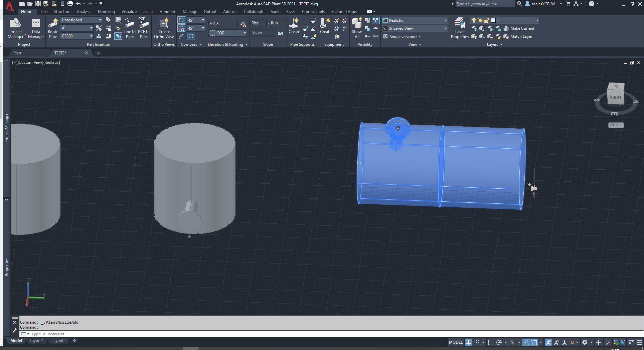The width and height of the screenshot is (644, 350).
Task: Click the clean screen icon in status bar
Action: [631, 342]
